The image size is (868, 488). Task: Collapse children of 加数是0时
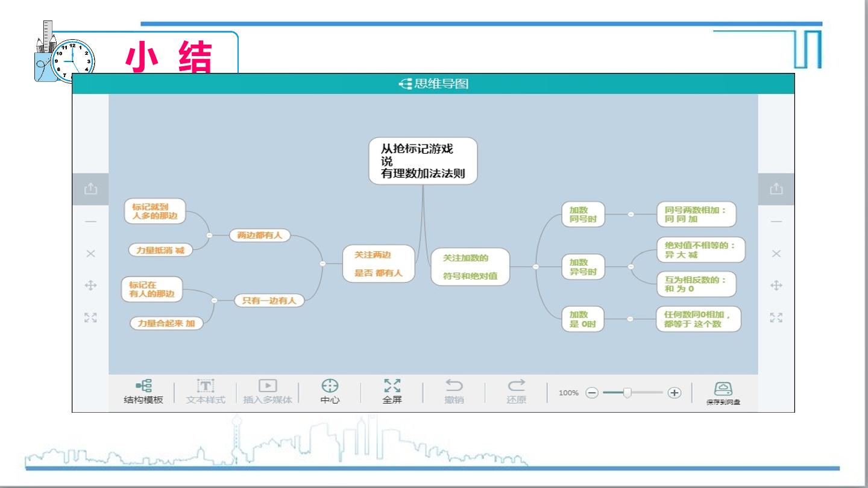pyautogui.click(x=631, y=319)
